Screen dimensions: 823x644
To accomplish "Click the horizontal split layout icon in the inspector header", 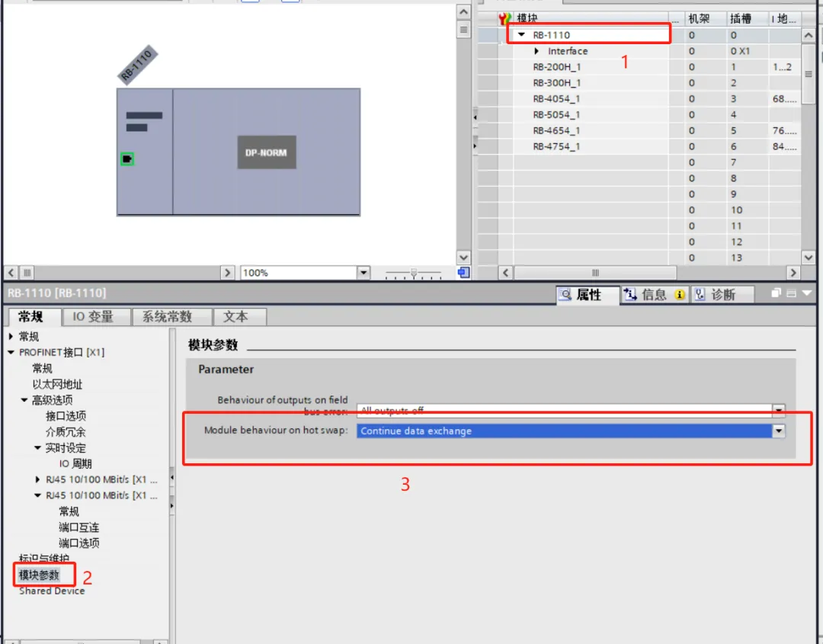I will [x=792, y=293].
